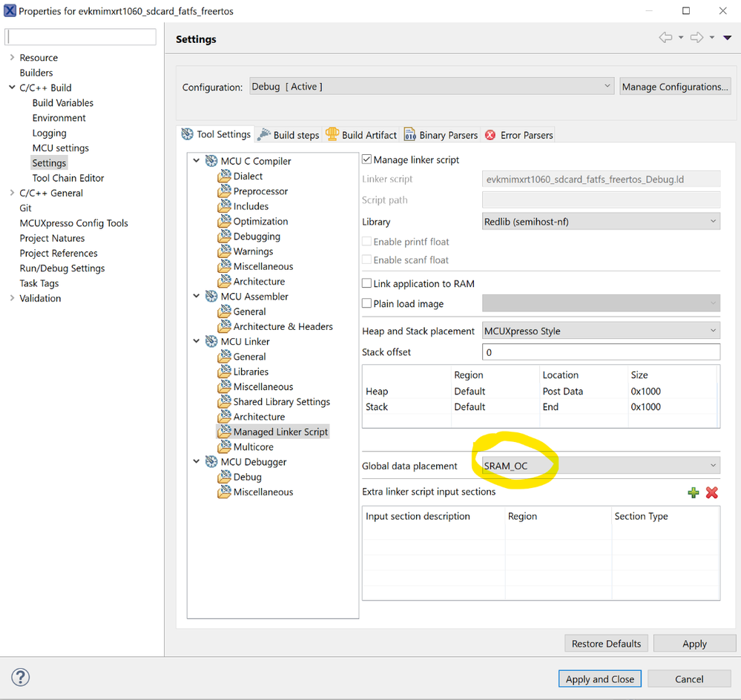Click the Error Parsers red icon
Image resolution: width=741 pixels, height=700 pixels.
click(x=490, y=135)
